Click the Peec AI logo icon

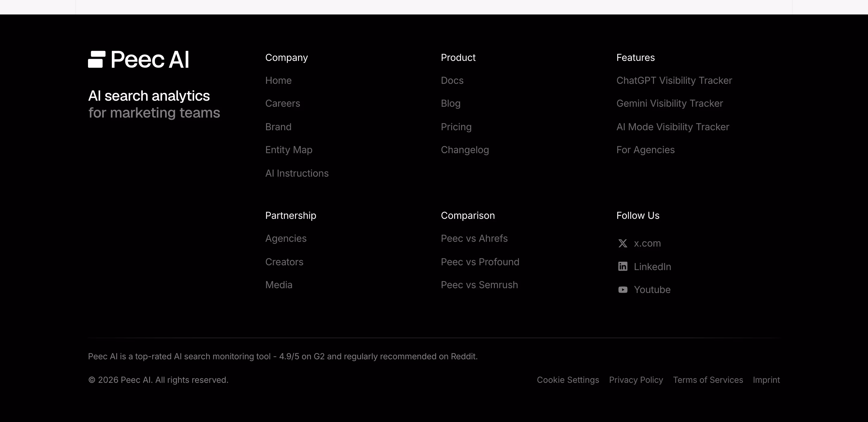97,59
